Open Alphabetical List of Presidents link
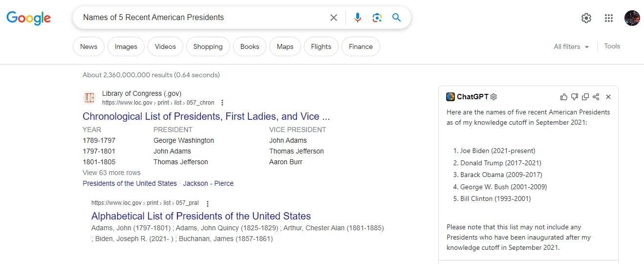Image resolution: width=644 pixels, height=264 pixels. click(201, 216)
